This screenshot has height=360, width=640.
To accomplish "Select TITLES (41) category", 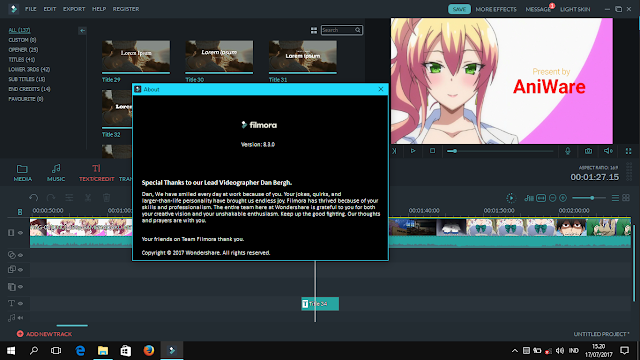I will click(22, 60).
